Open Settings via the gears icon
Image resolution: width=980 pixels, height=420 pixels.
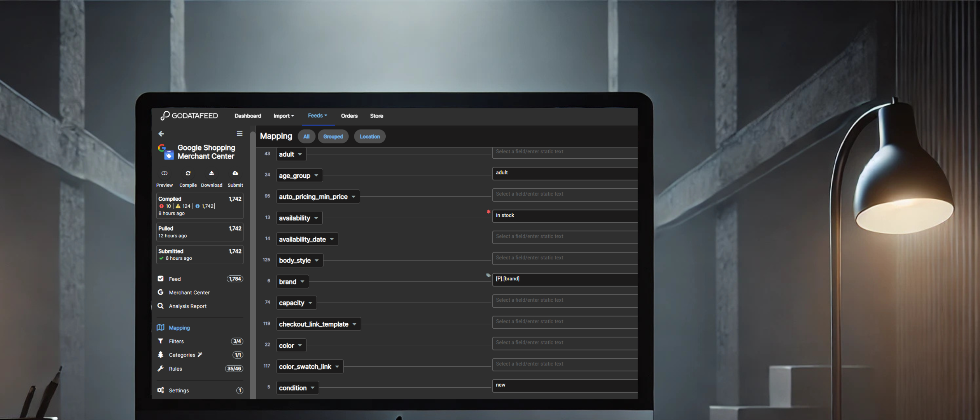(161, 390)
